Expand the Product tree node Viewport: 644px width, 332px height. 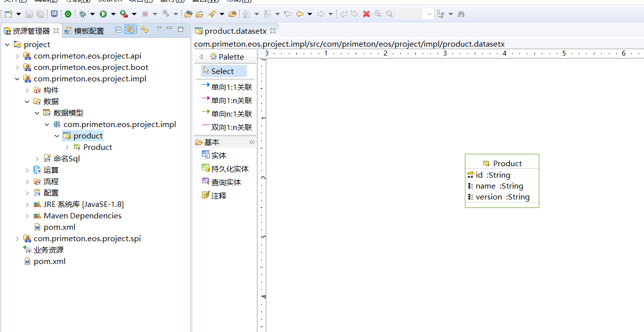[67, 147]
